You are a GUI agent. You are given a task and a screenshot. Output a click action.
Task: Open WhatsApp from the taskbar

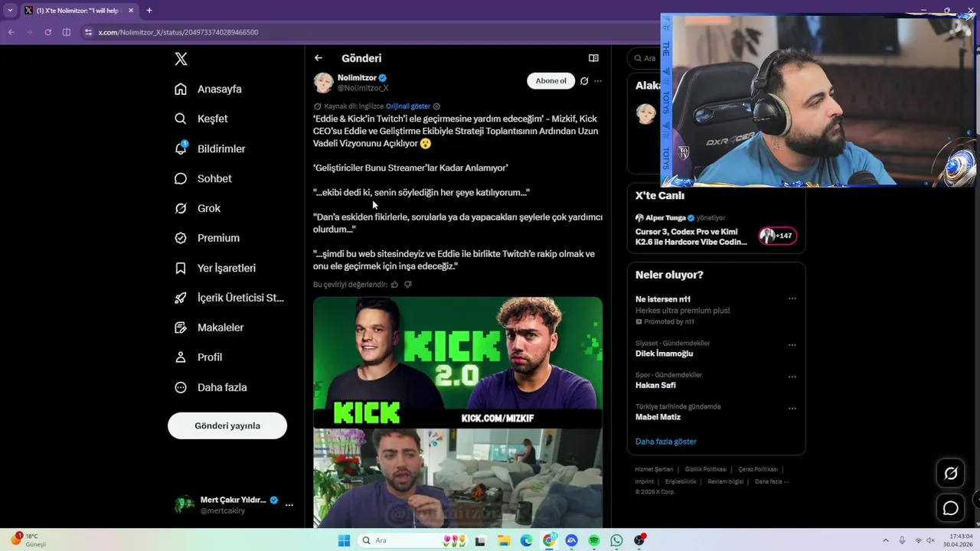coord(616,540)
